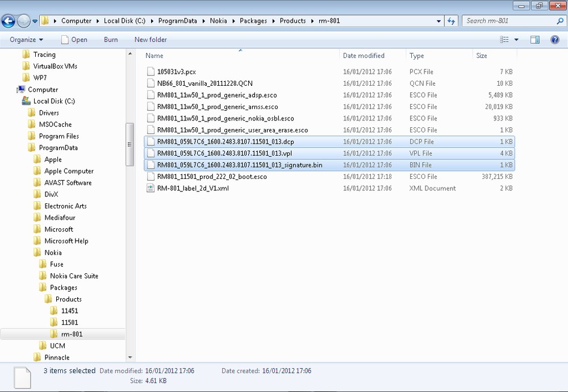Click the Forward navigation arrow button

click(x=24, y=21)
